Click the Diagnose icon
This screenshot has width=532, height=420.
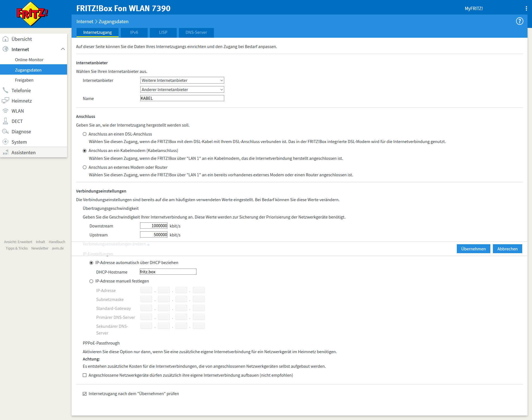5,131
